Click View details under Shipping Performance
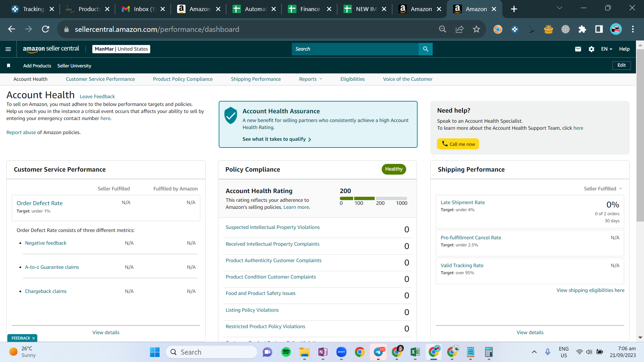 pyautogui.click(x=530, y=333)
